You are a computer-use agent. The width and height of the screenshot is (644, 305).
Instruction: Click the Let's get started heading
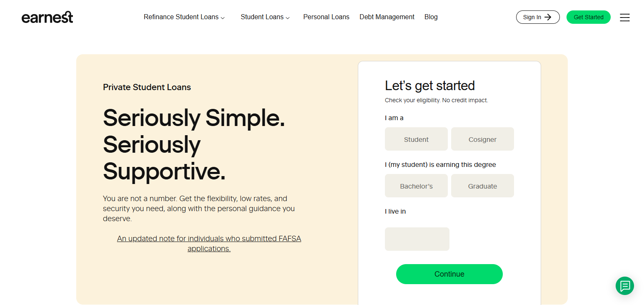coord(429,86)
